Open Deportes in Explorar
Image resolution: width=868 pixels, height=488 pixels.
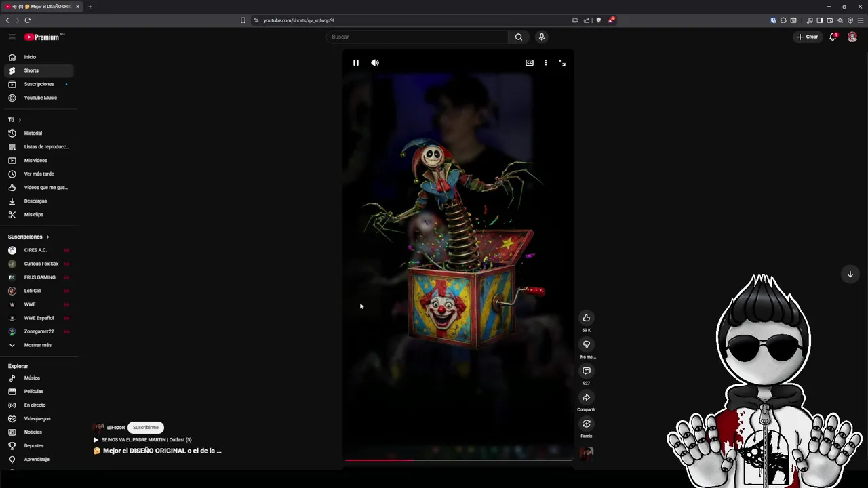tap(38, 446)
